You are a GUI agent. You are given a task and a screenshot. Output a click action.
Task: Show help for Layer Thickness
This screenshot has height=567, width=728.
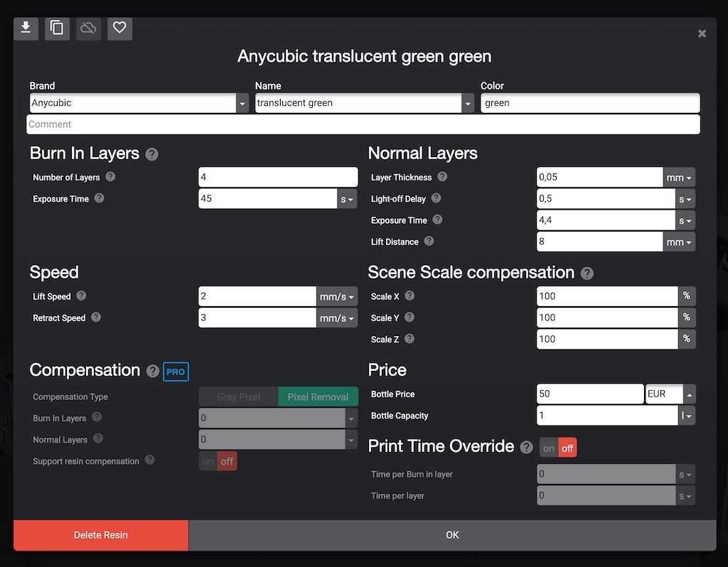[x=442, y=177]
